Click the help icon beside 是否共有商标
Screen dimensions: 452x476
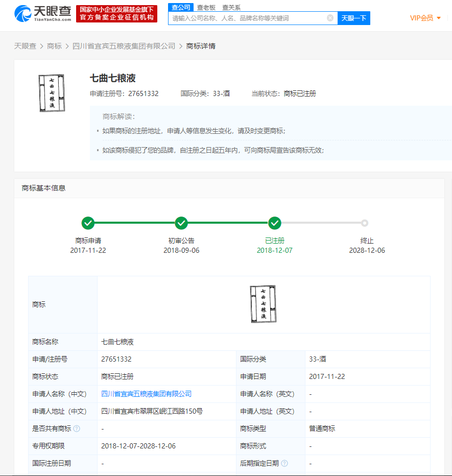[x=77, y=429]
